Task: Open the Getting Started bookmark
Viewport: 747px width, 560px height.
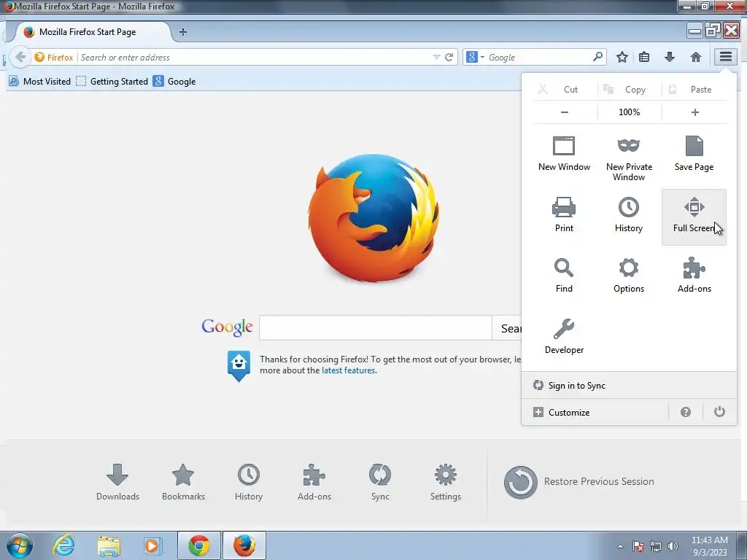Action: (112, 82)
